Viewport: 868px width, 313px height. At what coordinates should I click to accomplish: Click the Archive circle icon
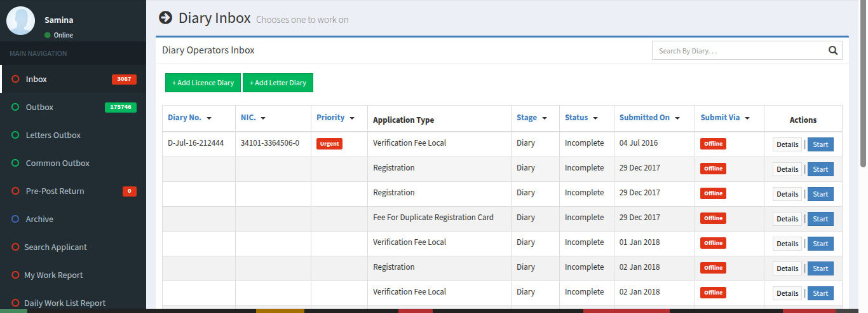pyautogui.click(x=15, y=219)
